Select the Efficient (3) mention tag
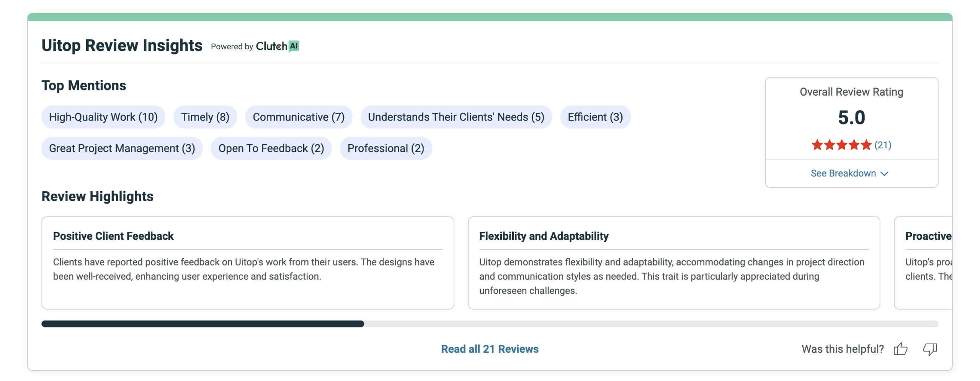 (x=595, y=117)
